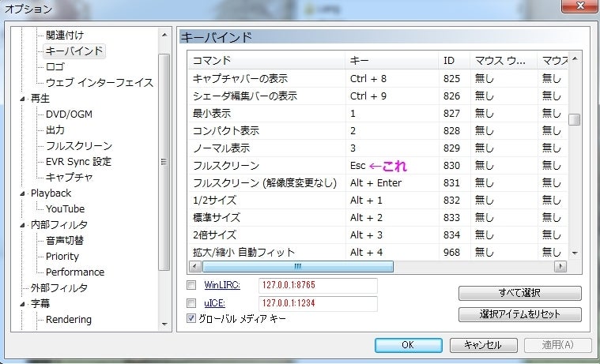Click the table's horizontal scrollbar thumb

point(298,267)
